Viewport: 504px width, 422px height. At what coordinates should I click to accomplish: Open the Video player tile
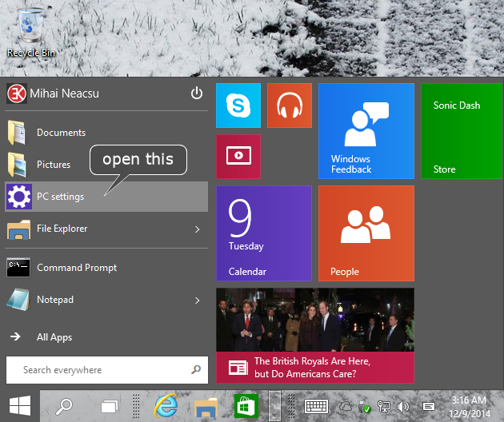(238, 157)
